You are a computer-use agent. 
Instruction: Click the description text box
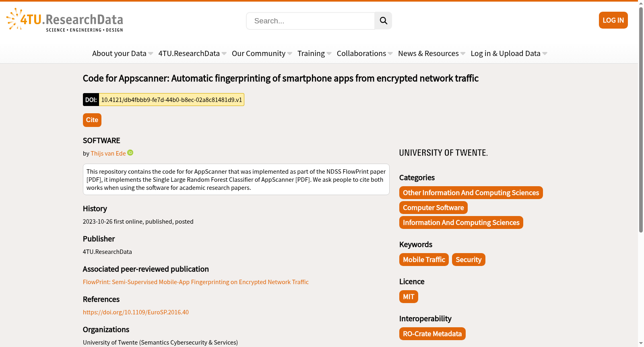[x=236, y=179]
